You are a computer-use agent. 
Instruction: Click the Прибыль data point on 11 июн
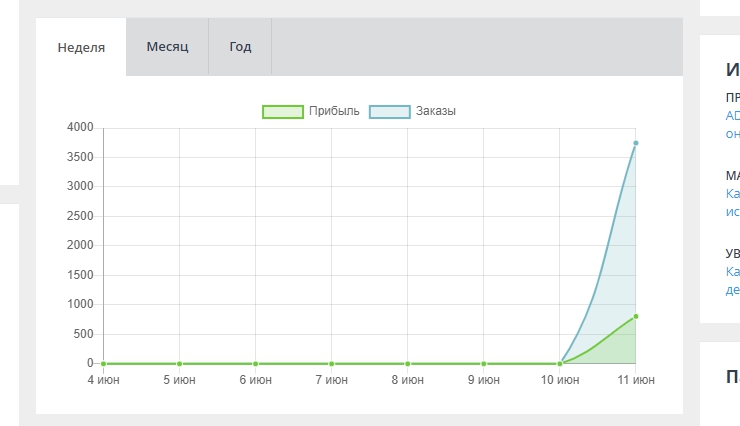pos(635,317)
